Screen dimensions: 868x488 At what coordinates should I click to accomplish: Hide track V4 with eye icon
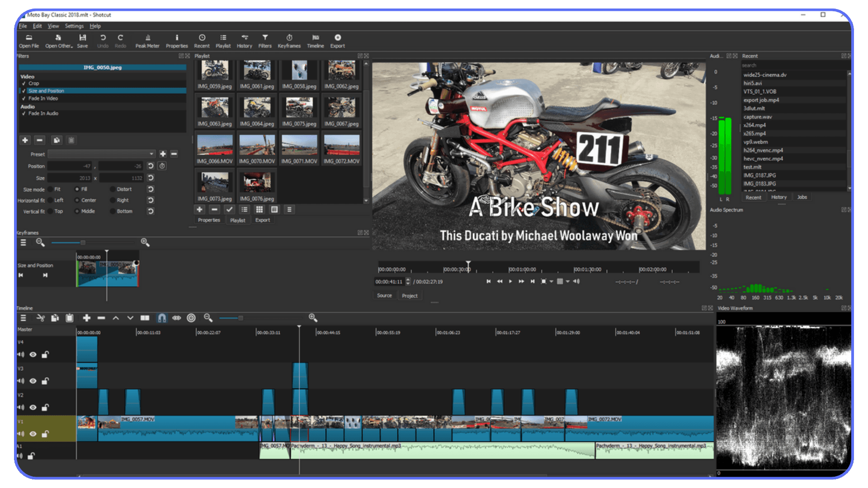click(33, 355)
